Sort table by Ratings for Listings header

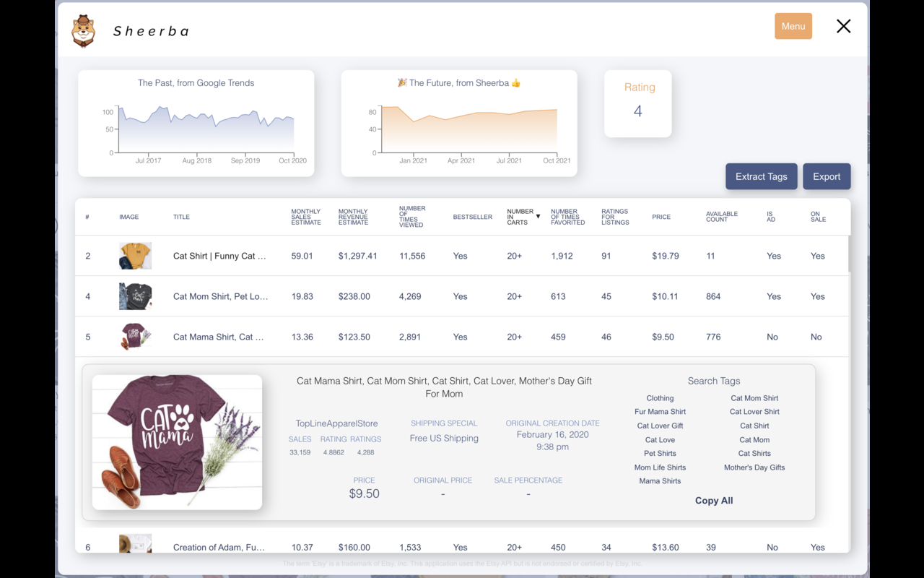point(616,217)
